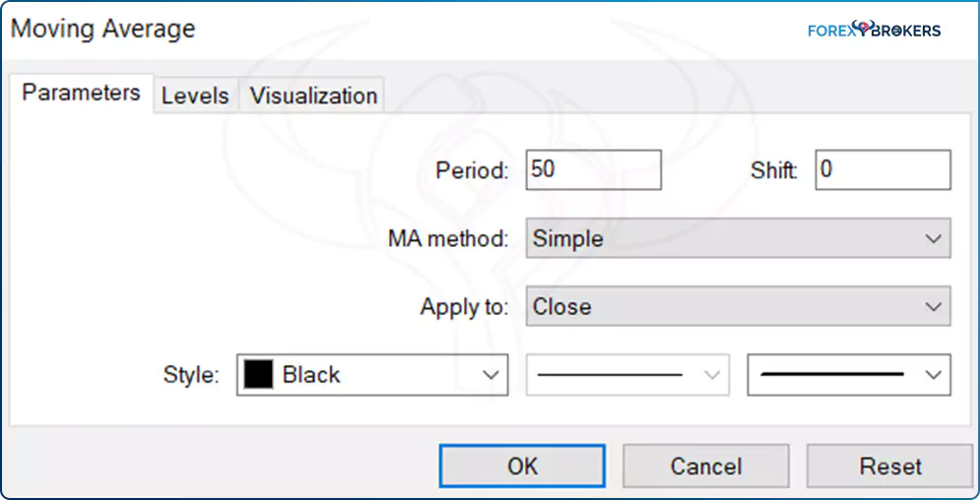Click the Forex Brokers logo
980x500 pixels.
point(874,30)
